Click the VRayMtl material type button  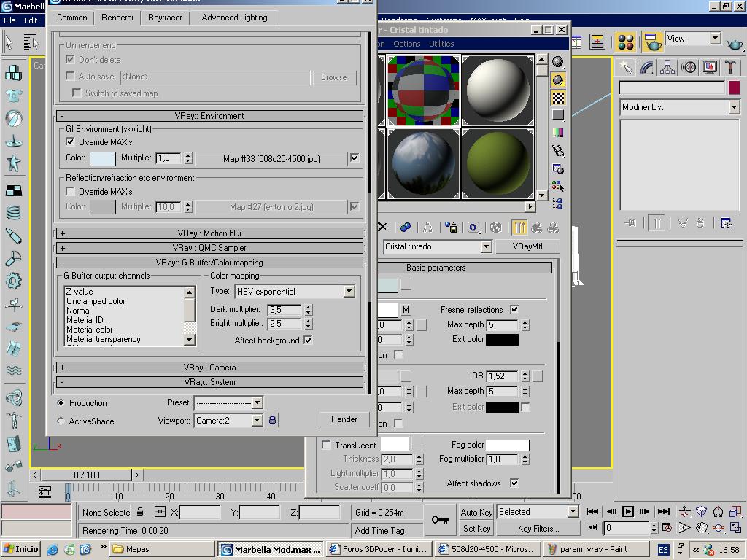pos(527,246)
